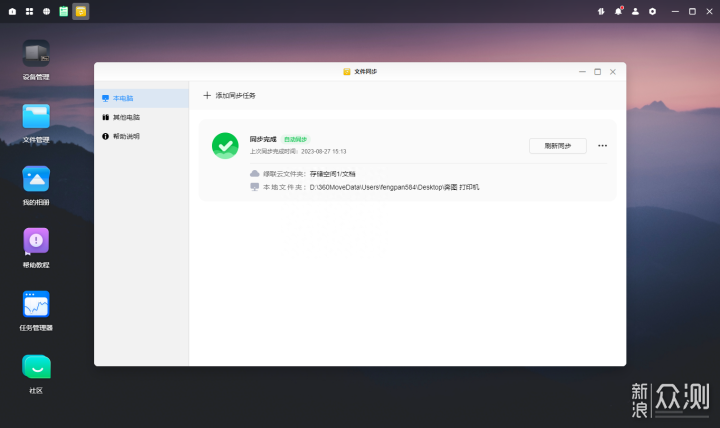The width and height of the screenshot is (720, 428).
Task: Open the 文件管理 folder icon
Action: tap(36, 116)
